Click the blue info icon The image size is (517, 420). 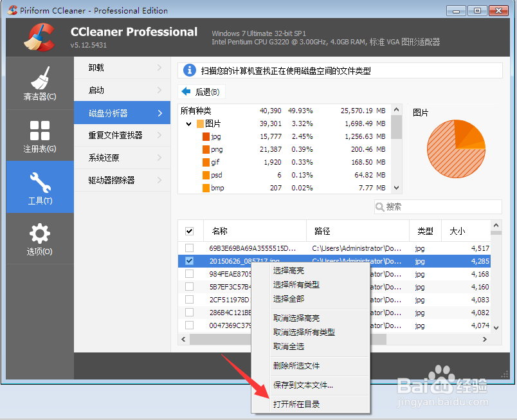point(189,70)
